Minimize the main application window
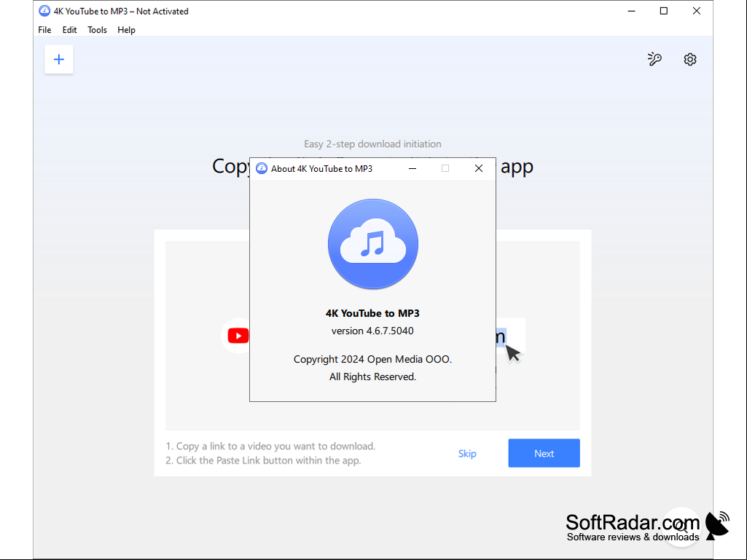Image resolution: width=747 pixels, height=560 pixels. pyautogui.click(x=631, y=11)
